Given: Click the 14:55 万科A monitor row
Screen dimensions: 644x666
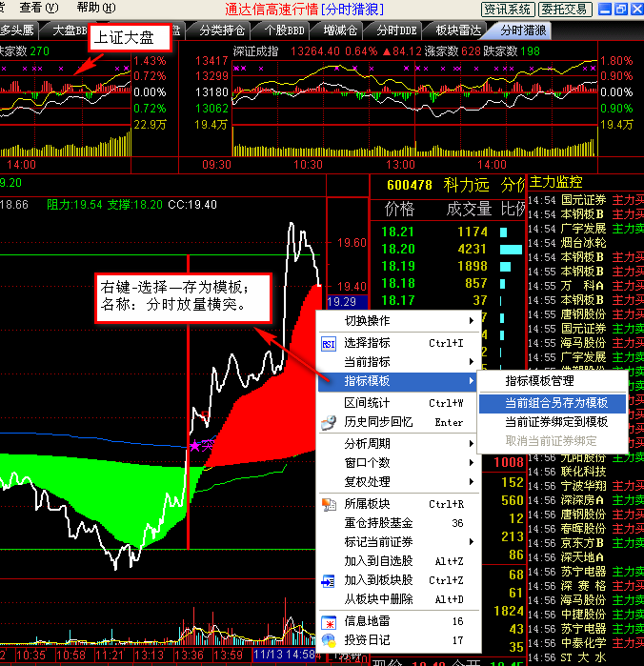Looking at the screenshot, I should 585,286.
